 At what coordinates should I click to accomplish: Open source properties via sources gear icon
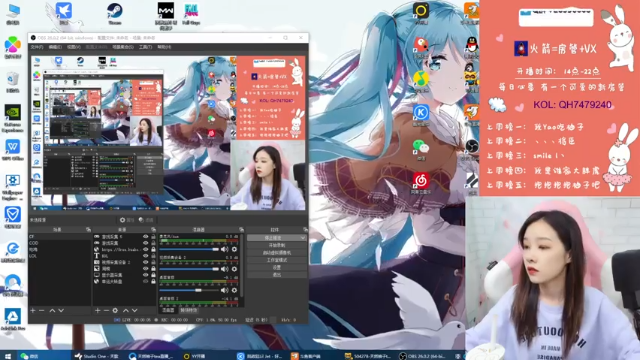click(x=115, y=311)
